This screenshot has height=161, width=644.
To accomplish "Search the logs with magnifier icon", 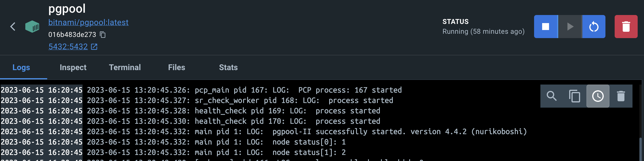I will (x=552, y=96).
